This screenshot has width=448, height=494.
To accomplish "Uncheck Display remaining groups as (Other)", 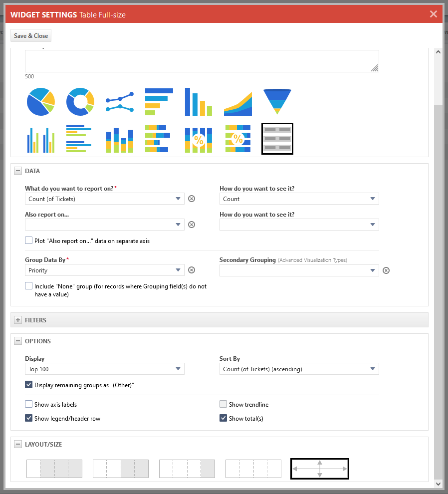I will [x=29, y=385].
